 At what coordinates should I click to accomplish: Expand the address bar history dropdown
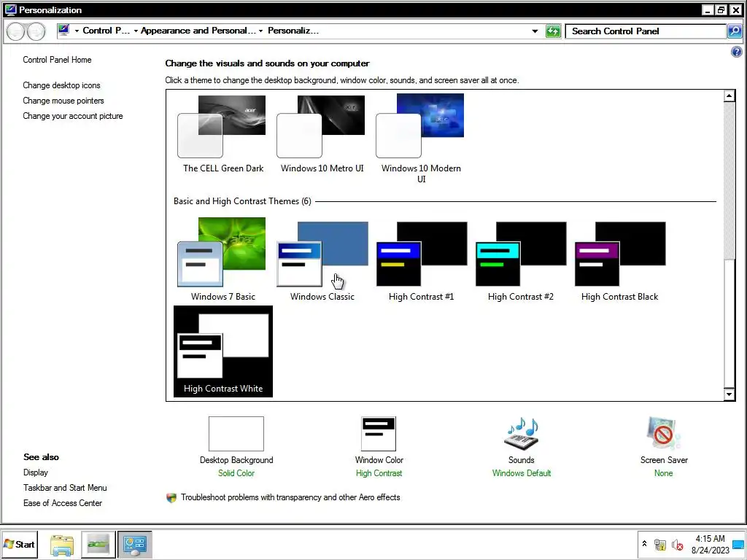[x=535, y=31]
